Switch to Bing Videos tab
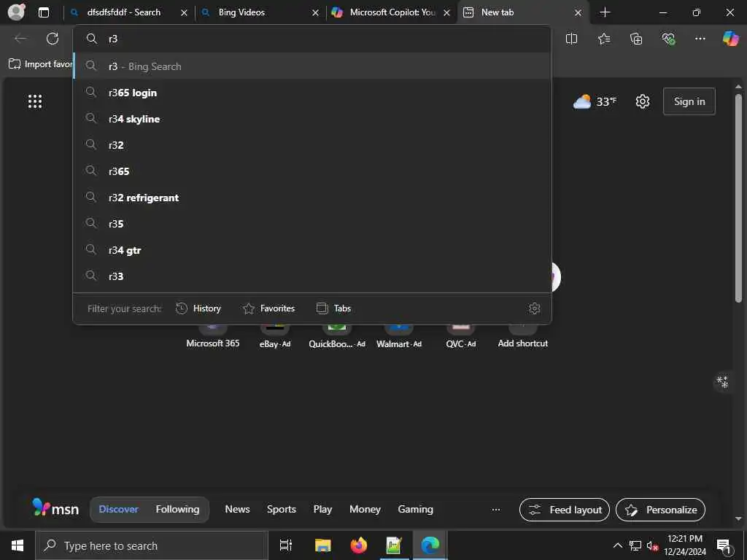The width and height of the screenshot is (747, 560). coord(241,12)
